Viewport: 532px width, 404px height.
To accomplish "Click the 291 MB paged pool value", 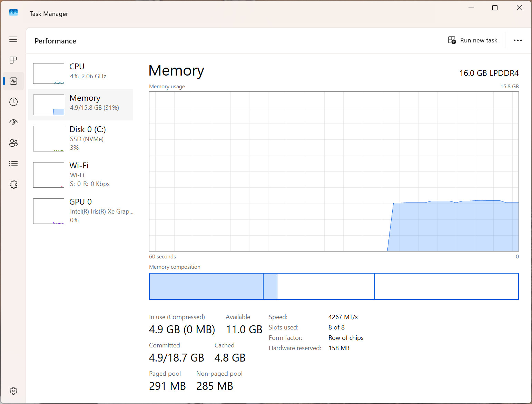I will coord(167,386).
